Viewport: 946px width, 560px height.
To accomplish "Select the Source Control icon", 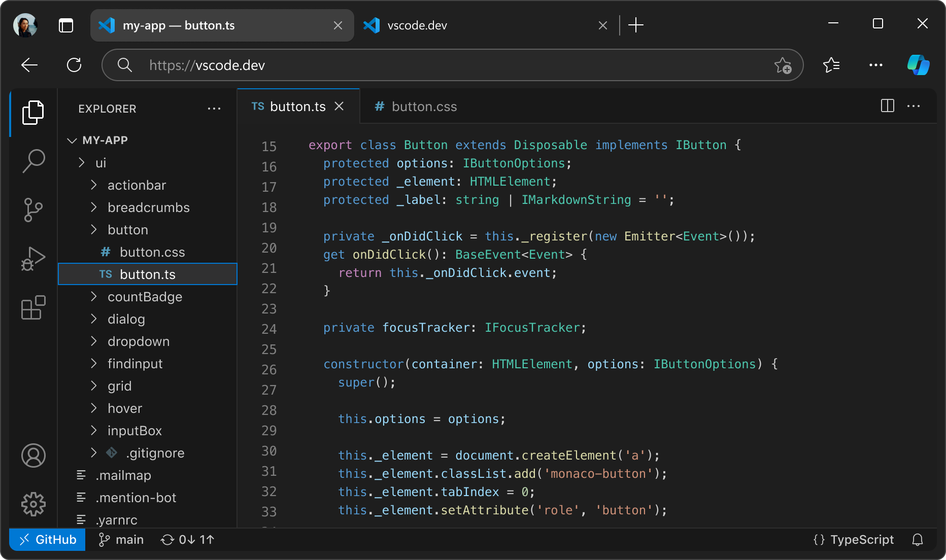I will tap(33, 209).
